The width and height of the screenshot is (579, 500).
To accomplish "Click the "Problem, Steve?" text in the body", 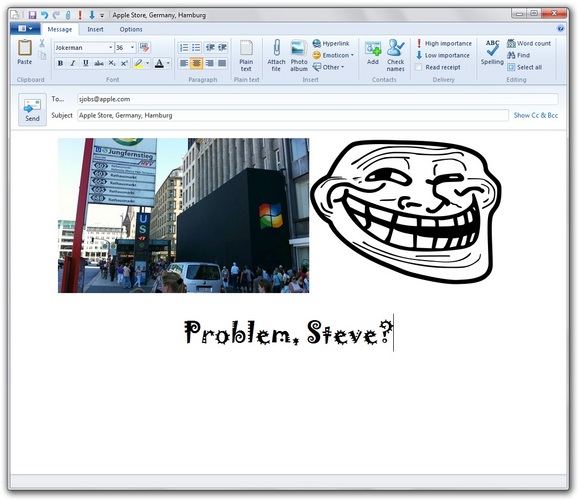I will point(288,333).
